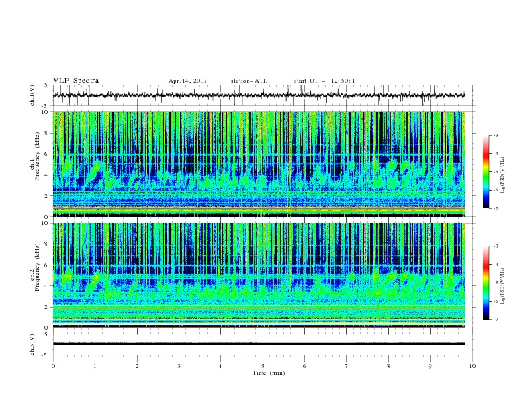The width and height of the screenshot is (532, 411).
Task: Click the ch.2 spectrogram panel
Action: [259, 275]
